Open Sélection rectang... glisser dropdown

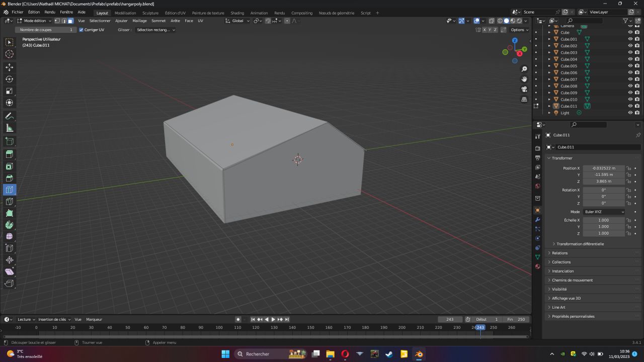[x=155, y=30]
